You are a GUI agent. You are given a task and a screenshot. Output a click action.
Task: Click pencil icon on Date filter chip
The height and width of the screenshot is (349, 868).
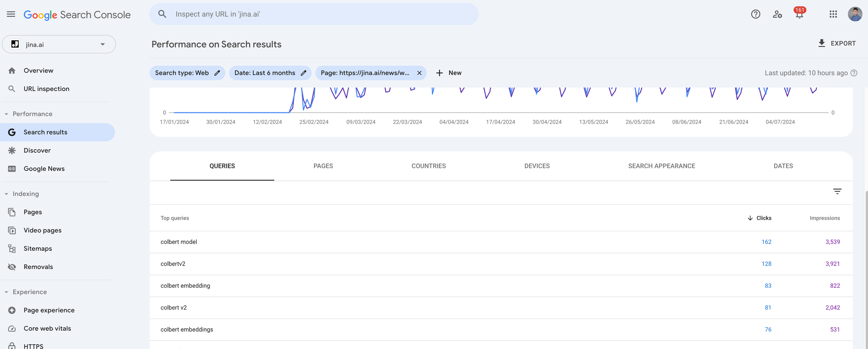[x=303, y=73]
